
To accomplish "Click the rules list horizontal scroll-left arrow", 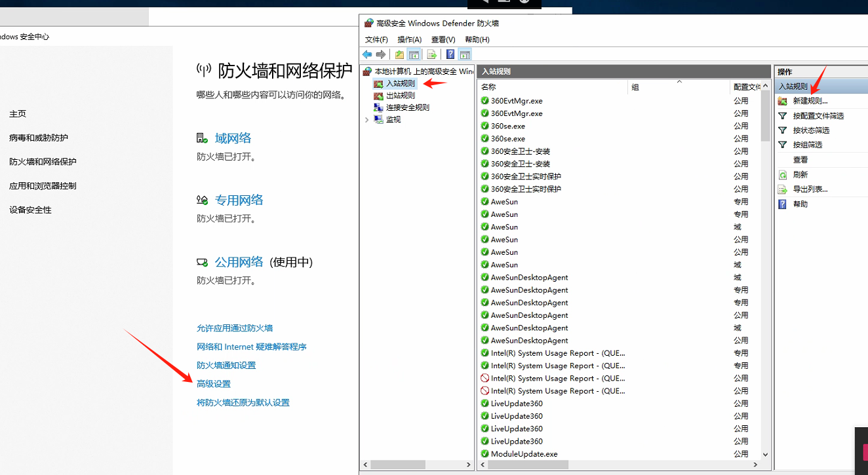I will pos(484,465).
